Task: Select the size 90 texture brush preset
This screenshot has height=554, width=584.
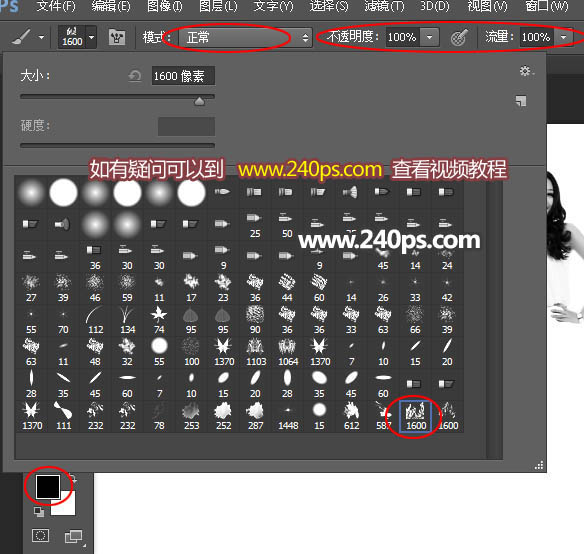Action: [x=255, y=321]
